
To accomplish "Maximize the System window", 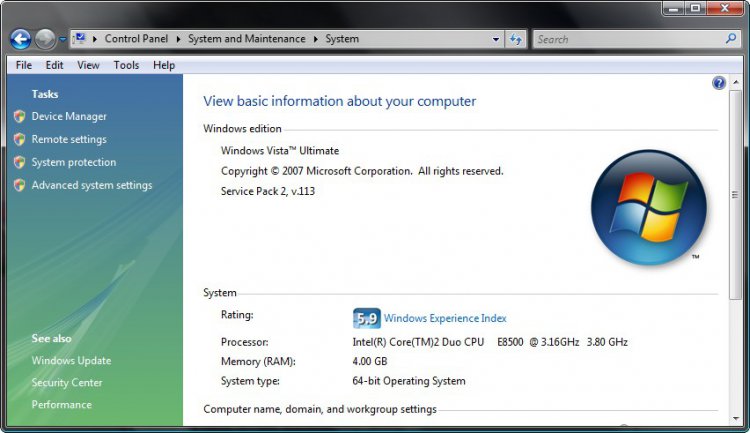I will point(695,8).
